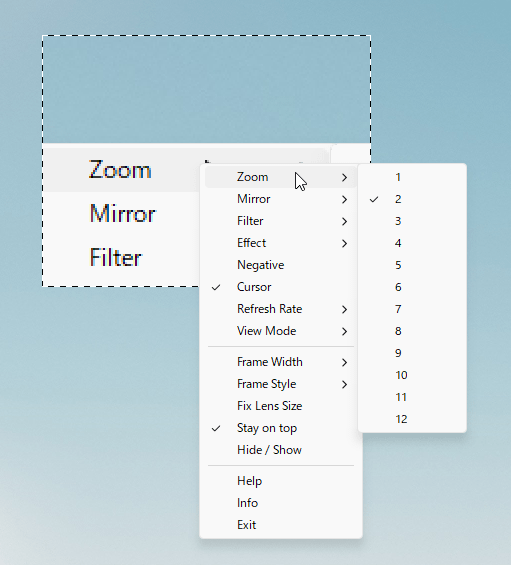Viewport: 511px width, 565px height.
Task: Select zoom factor 8
Action: click(x=412, y=331)
